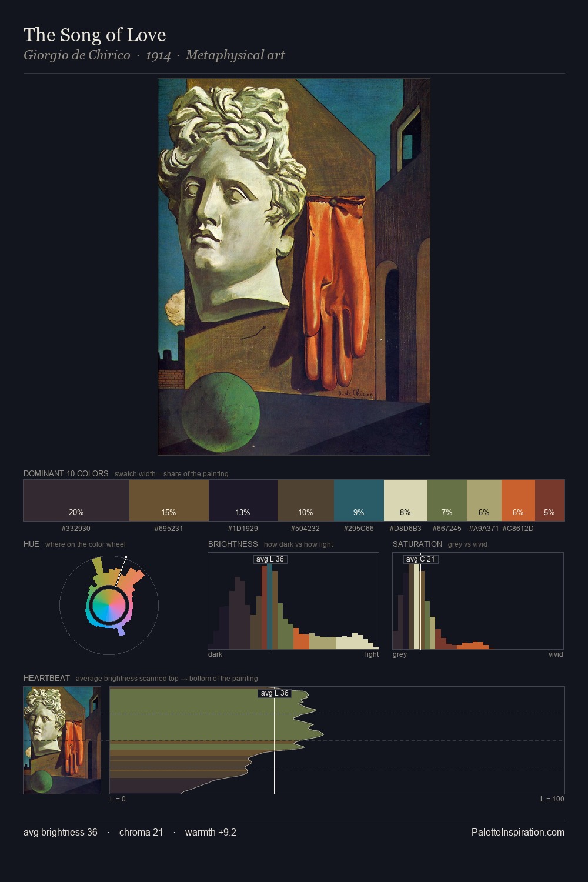The image size is (588, 882).
Task: Click the dark plum 20% swatch
Action: click(x=76, y=500)
